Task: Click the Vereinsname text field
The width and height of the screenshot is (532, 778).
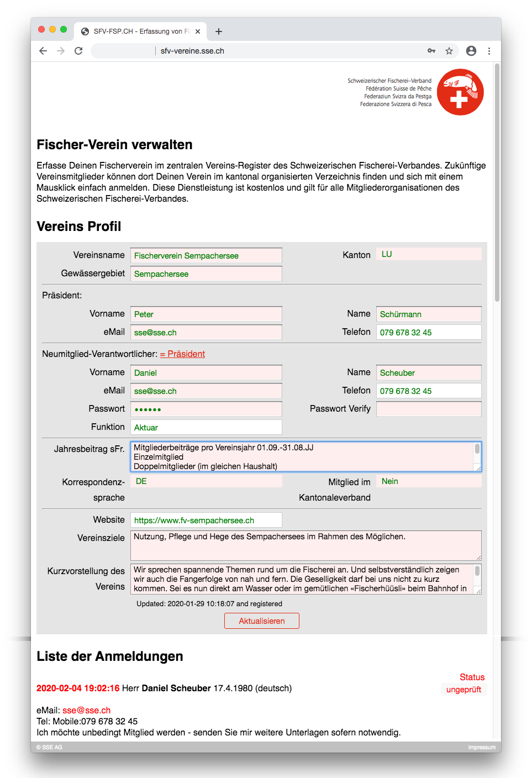Action: click(206, 256)
